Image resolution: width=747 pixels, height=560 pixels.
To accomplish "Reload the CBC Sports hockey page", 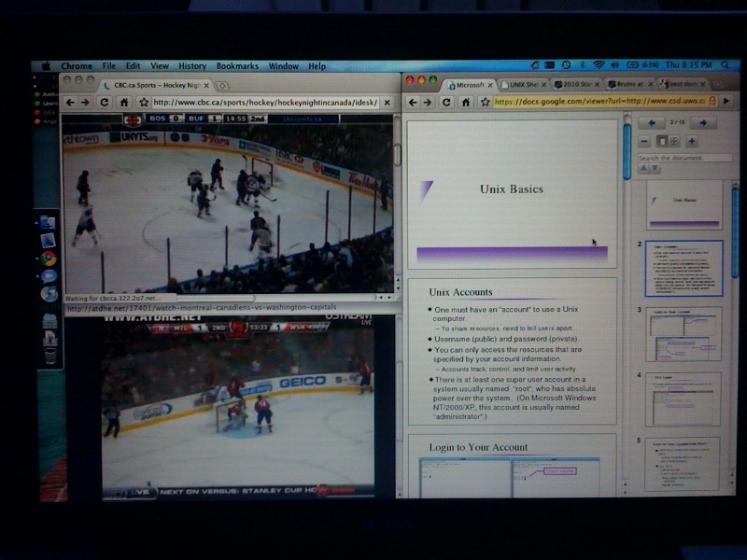I will pos(105,103).
